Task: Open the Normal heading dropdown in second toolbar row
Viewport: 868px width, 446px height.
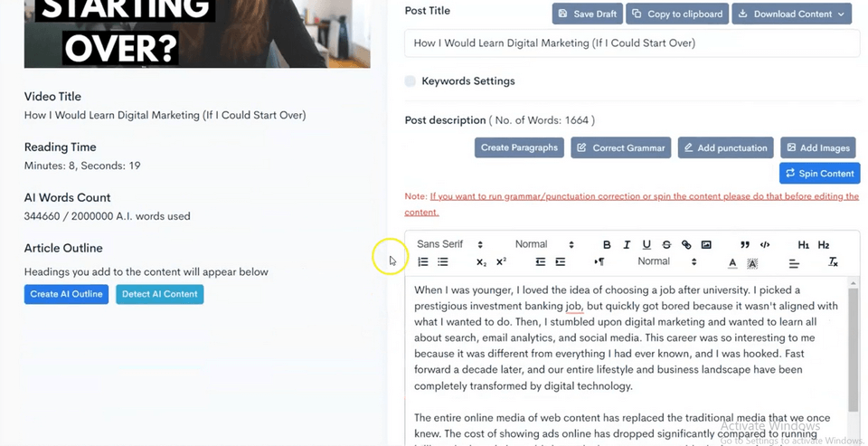Action: (x=666, y=261)
